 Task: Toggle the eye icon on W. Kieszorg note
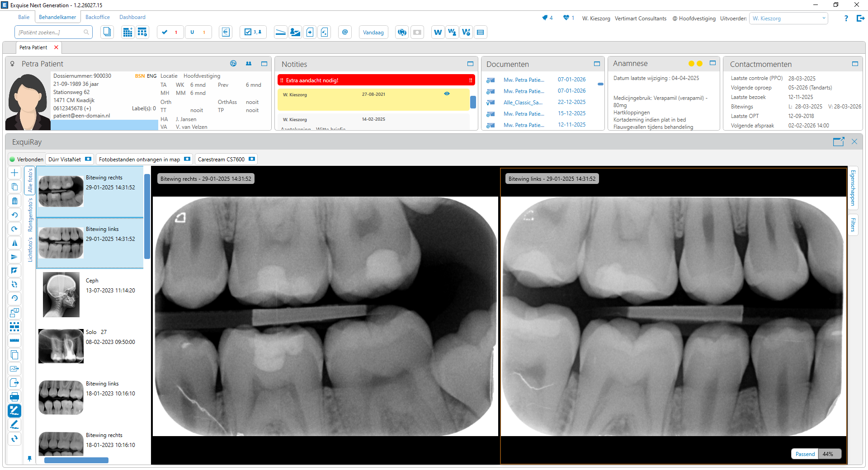447,94
